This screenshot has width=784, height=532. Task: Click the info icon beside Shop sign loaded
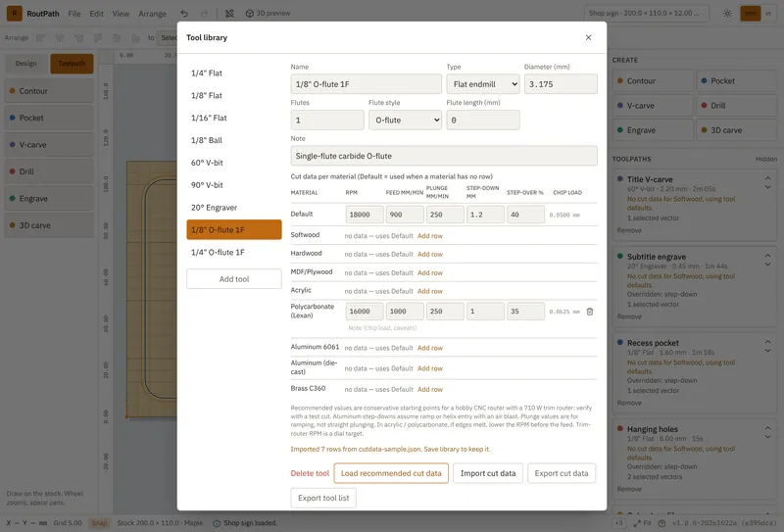pyautogui.click(x=217, y=523)
